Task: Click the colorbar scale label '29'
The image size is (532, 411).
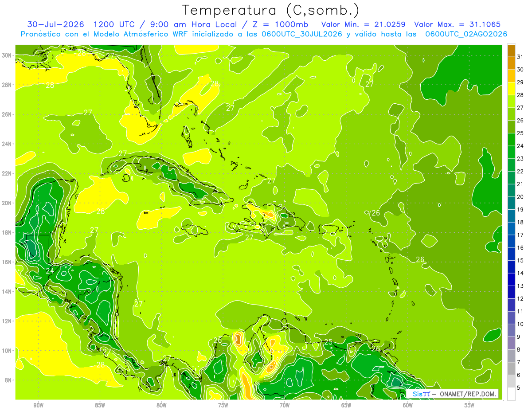Action: tap(520, 82)
